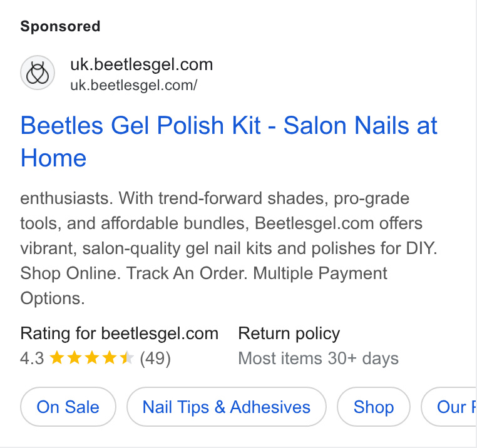Screen dimensions: 477x448
Task: Click the half-filled fifth rating star
Action: pos(127,358)
